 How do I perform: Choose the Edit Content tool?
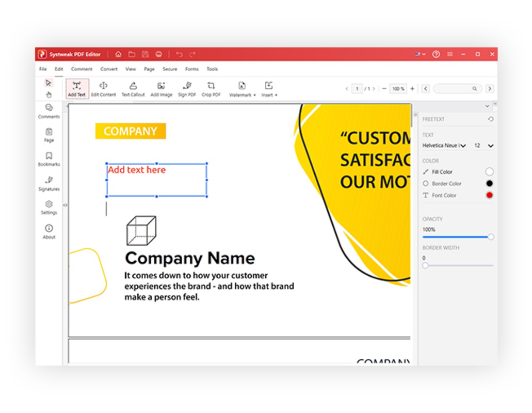pyautogui.click(x=103, y=89)
